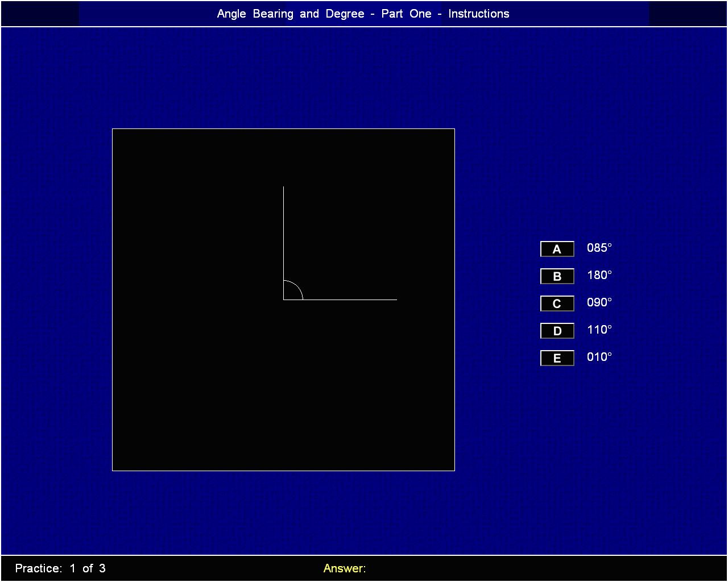Select answer button B
Screen dimensions: 728x582
tap(557, 276)
